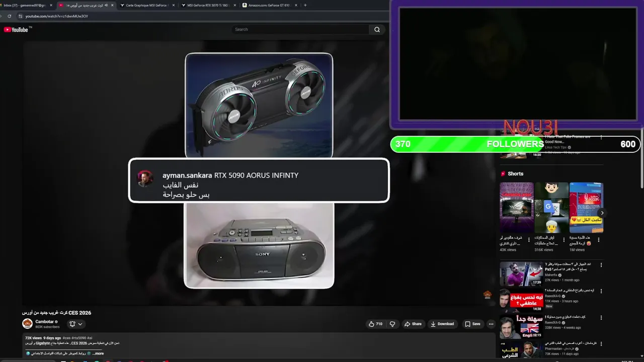The image size is (644, 362).
Task: Click the Shorts section icon
Action: (x=503, y=174)
